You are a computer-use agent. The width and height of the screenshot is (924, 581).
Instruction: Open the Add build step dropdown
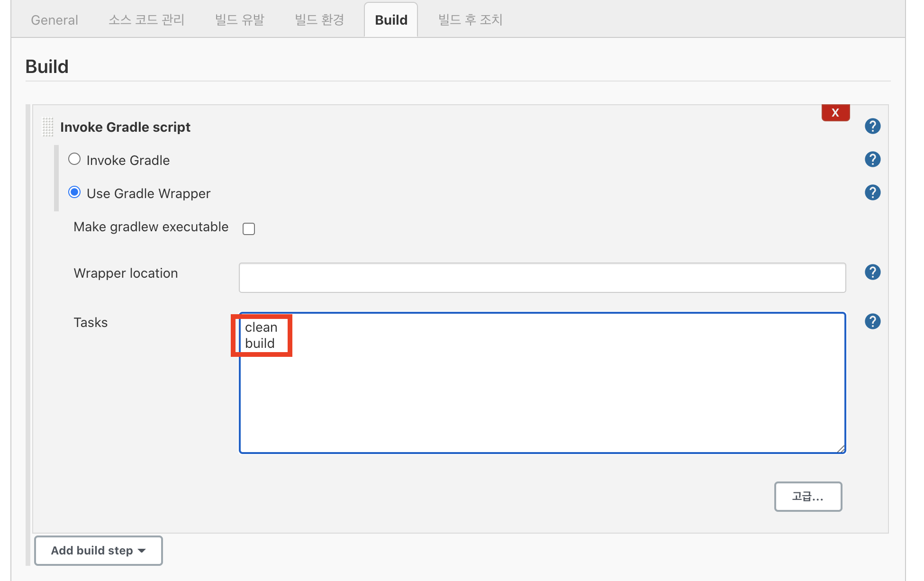coord(99,551)
